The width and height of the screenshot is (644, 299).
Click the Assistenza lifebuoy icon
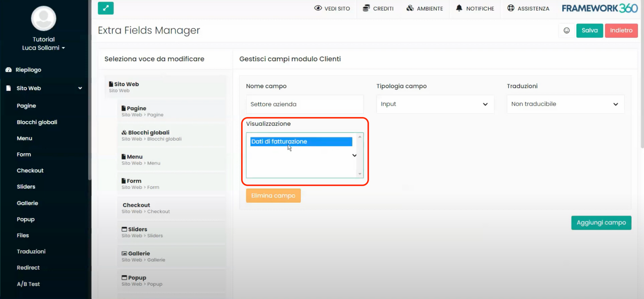(511, 8)
